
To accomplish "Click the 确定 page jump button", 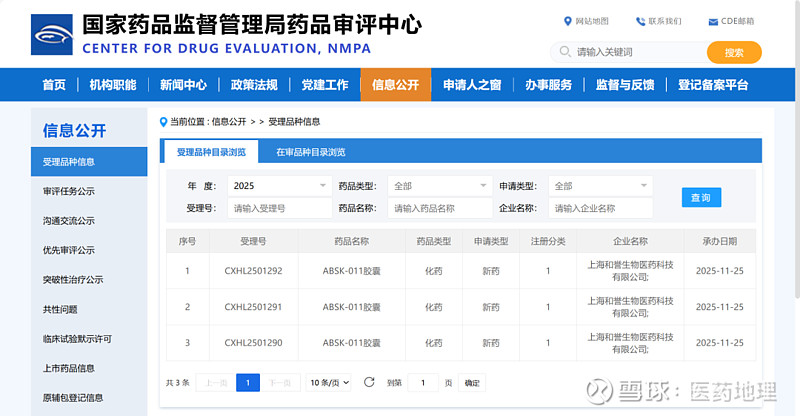I will click(x=472, y=382).
